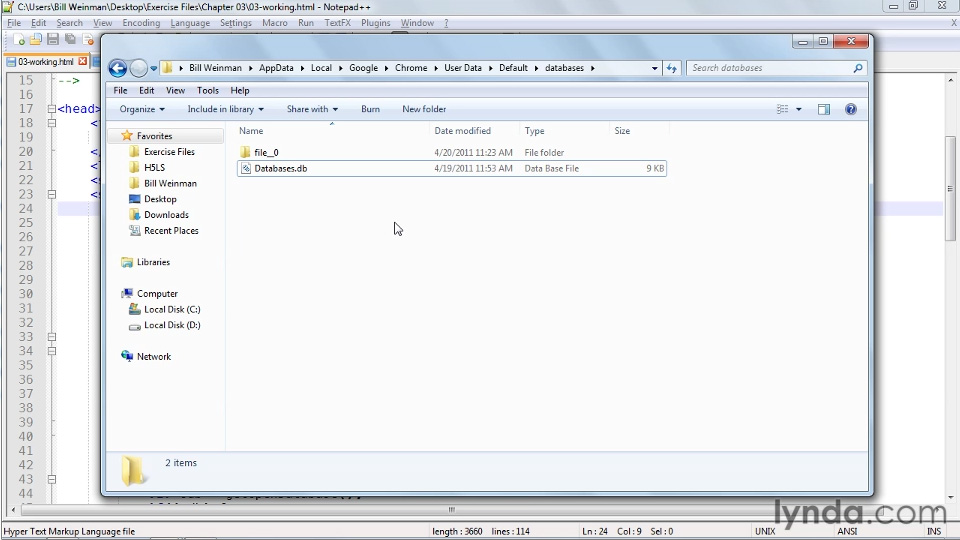Click the New folder button
This screenshot has width=960, height=540.
pos(424,109)
